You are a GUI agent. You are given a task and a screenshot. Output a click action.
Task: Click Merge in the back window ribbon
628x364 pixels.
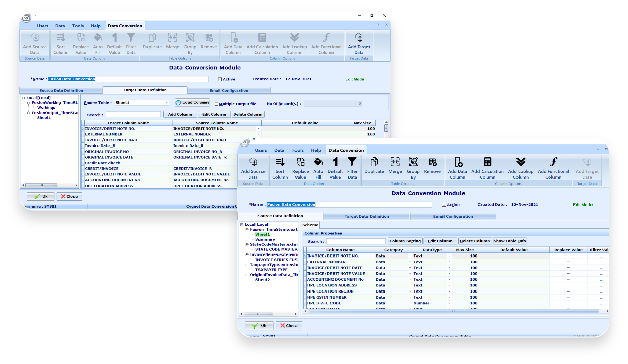click(x=173, y=41)
